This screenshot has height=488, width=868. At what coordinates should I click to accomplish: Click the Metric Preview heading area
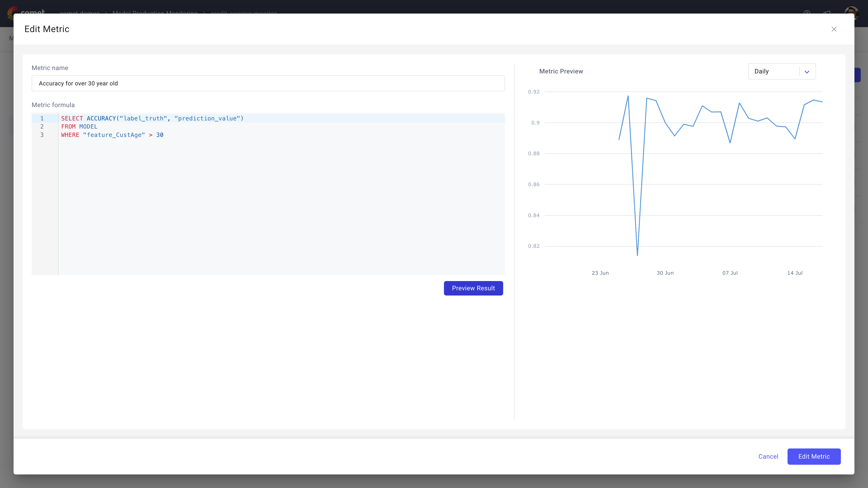coord(561,71)
